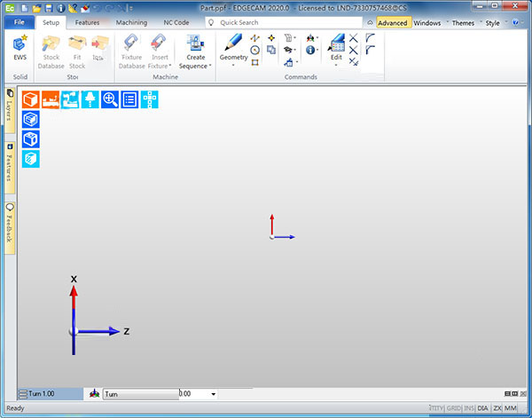This screenshot has height=418, width=532.
Task: Open the NC Code tab
Action: tap(178, 21)
